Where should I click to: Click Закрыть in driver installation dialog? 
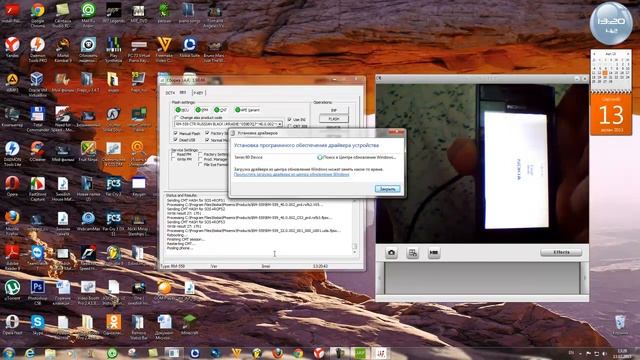(x=387, y=189)
